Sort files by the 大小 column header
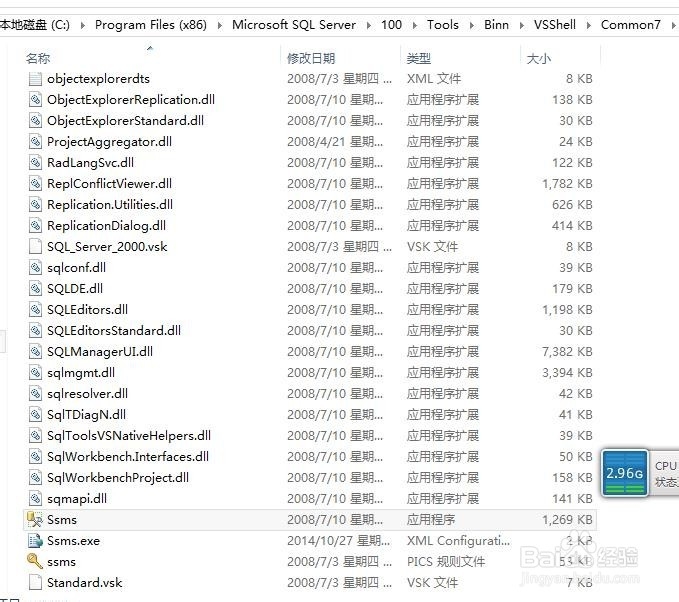 [x=538, y=58]
